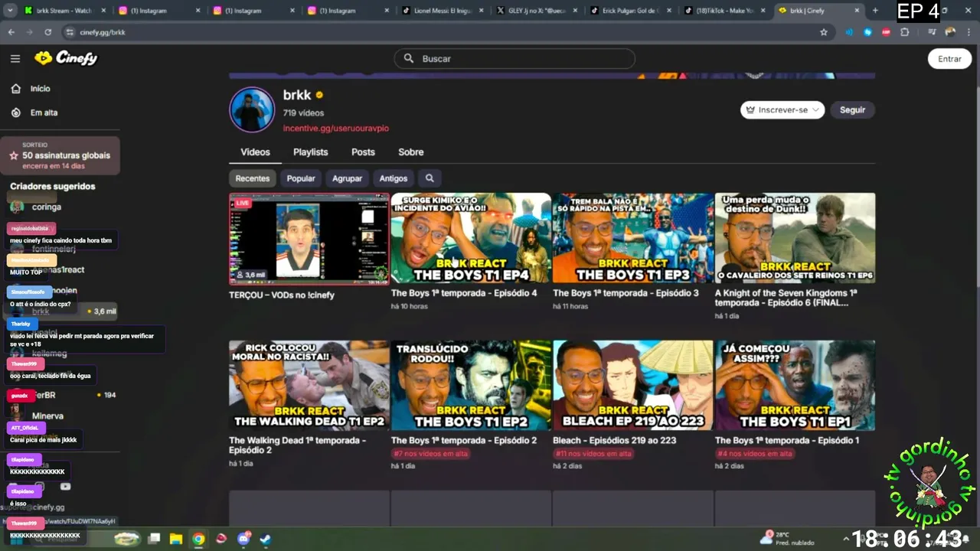Viewport: 980px width, 551px height.
Task: Click the 719 vídeos count text
Action: coord(303,113)
